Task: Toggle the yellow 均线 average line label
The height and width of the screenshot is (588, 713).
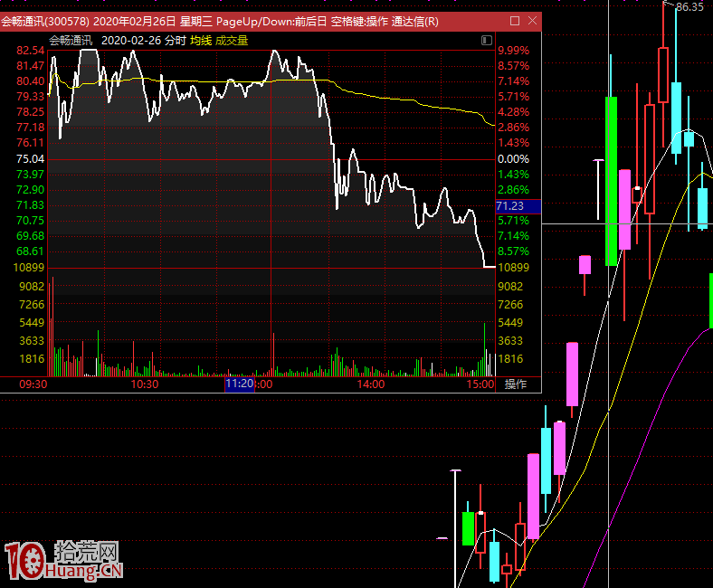Action: coord(200,40)
